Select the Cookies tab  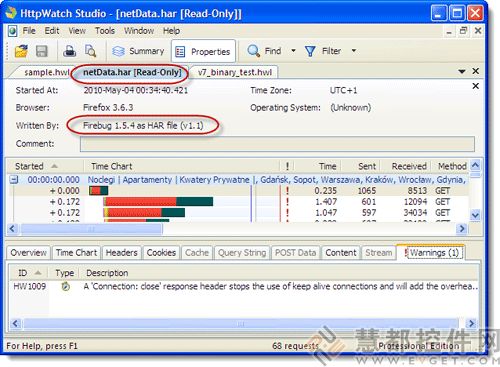(x=161, y=253)
